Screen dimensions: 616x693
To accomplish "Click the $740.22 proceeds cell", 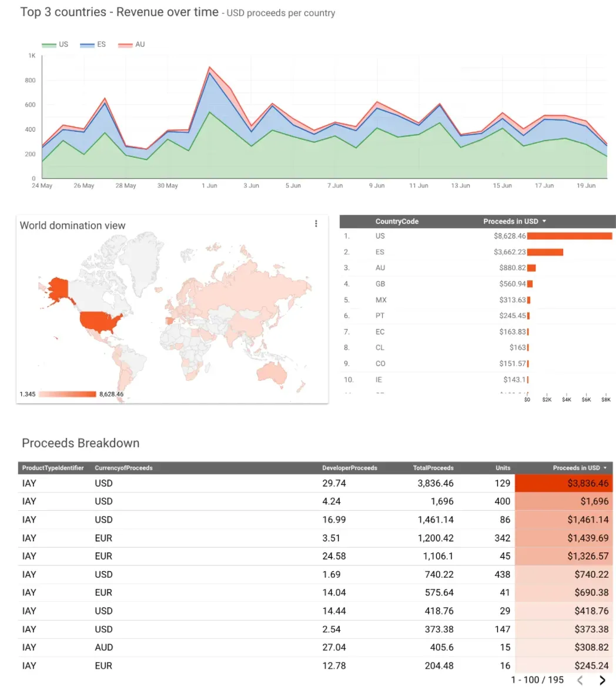I will click(x=564, y=574).
